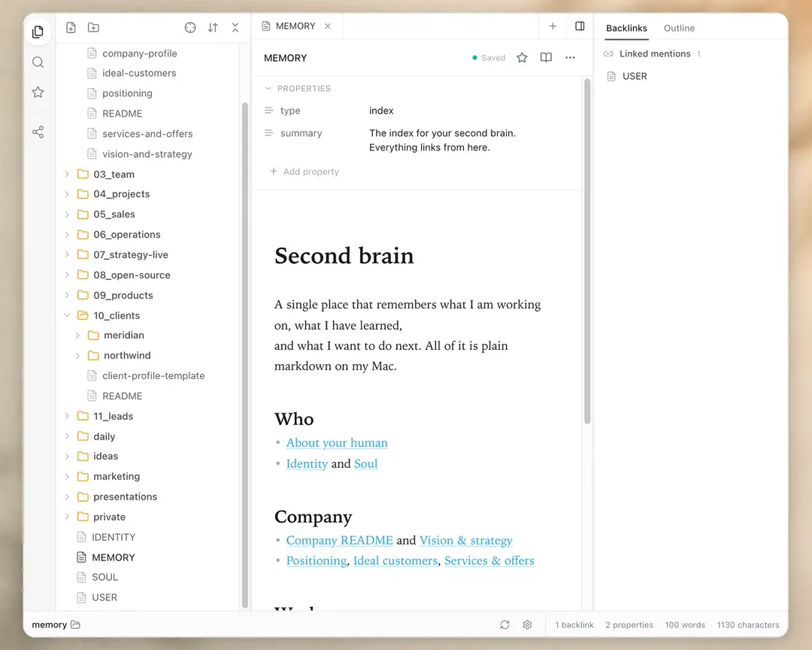Viewport: 812px width, 650px height.
Task: Collapse all folders icon
Action: (235, 28)
